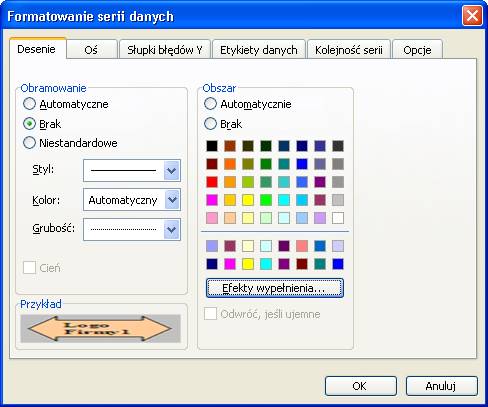This screenshot has width=488, height=407.
Task: Click the Efekty wypełnienia button
Action: [274, 288]
